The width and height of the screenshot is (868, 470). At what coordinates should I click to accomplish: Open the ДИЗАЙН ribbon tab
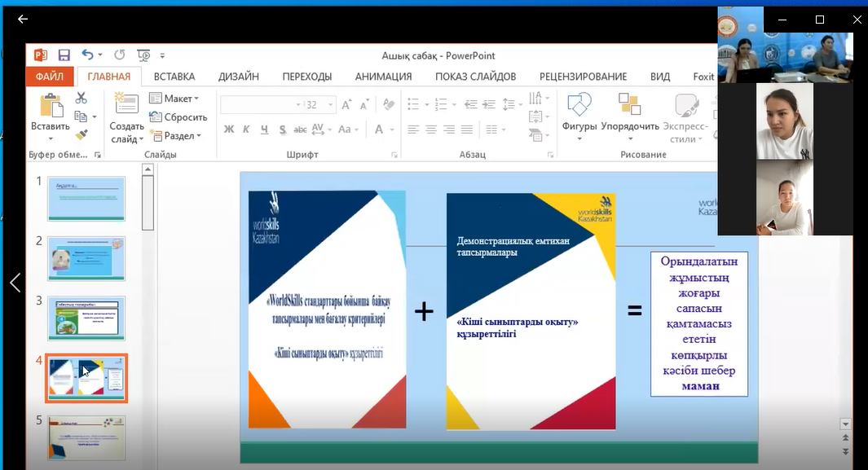pyautogui.click(x=238, y=77)
